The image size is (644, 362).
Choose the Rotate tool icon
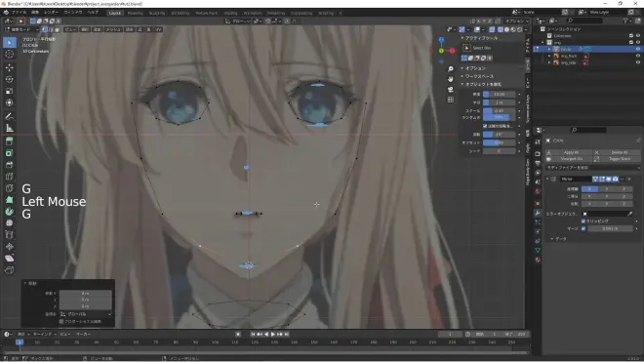coord(10,79)
